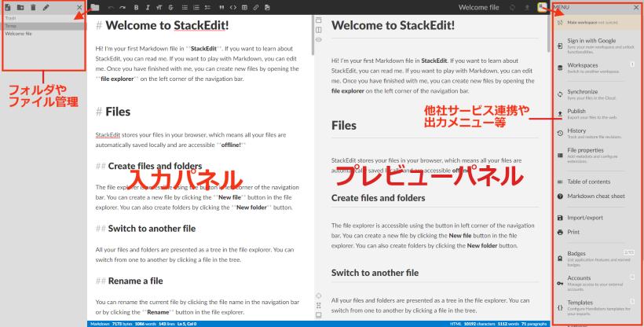The image size is (644, 327).
Task: Open the Publish menu entry
Action: point(596,114)
